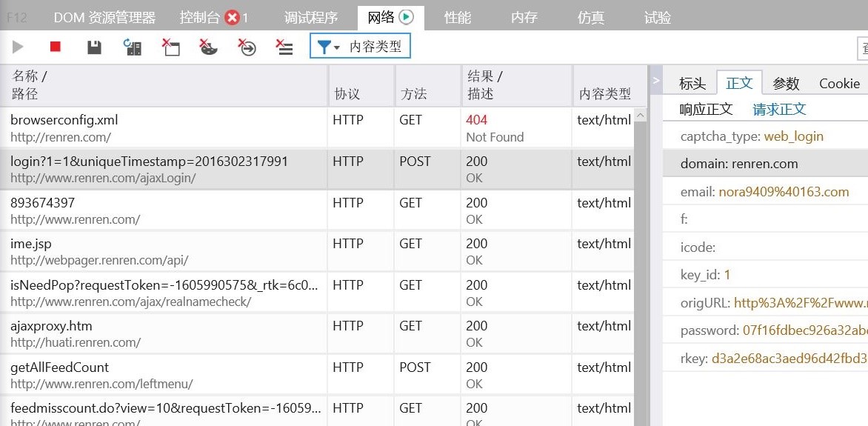Stop network capture with red square

(56, 47)
